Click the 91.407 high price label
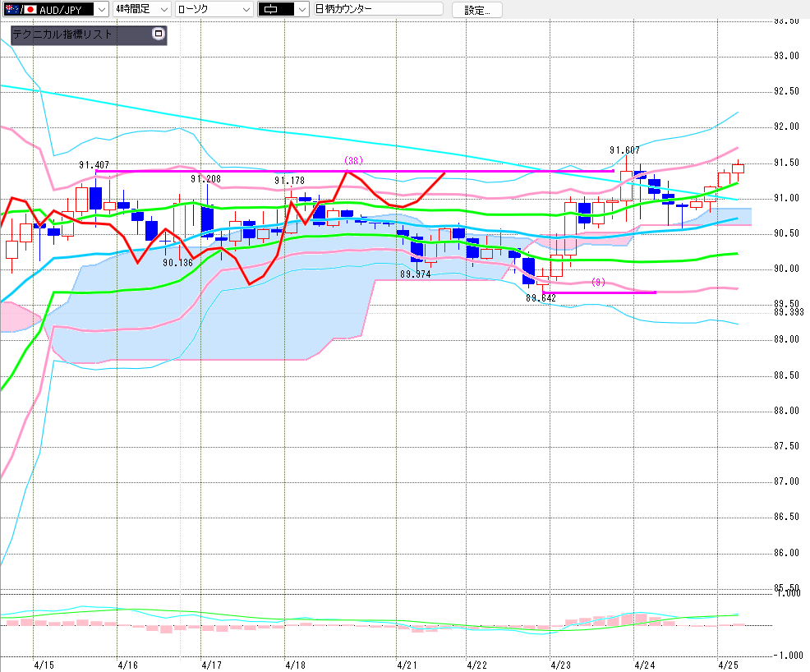This screenshot has height=672, width=810. click(x=94, y=165)
